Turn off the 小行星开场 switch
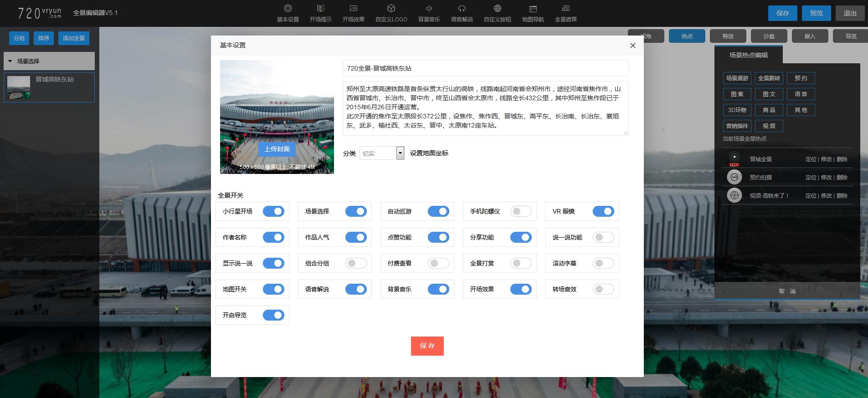The height and width of the screenshot is (398, 868). click(273, 211)
